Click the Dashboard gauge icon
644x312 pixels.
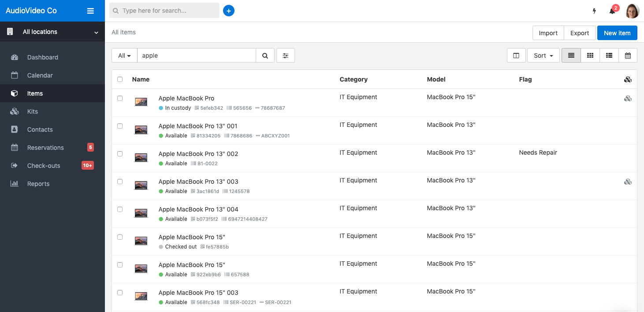[15, 57]
